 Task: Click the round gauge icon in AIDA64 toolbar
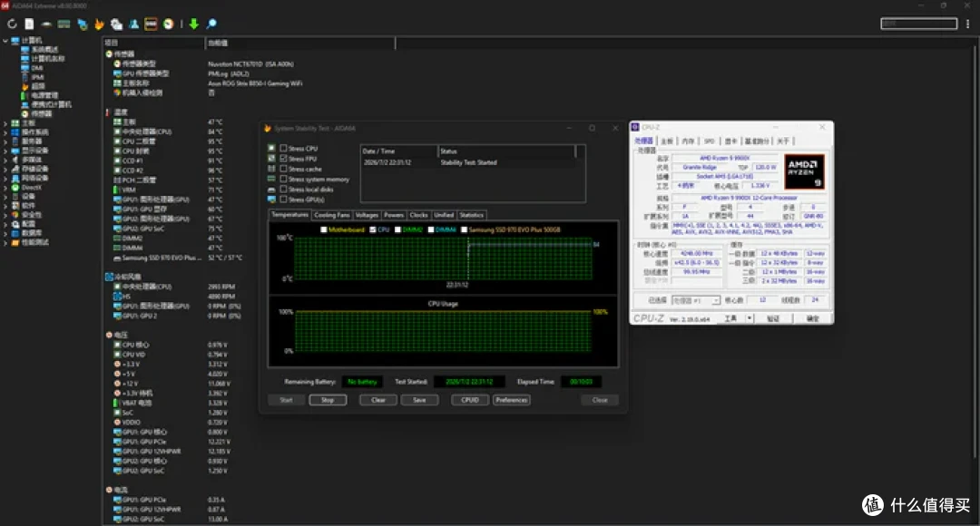click(x=168, y=24)
